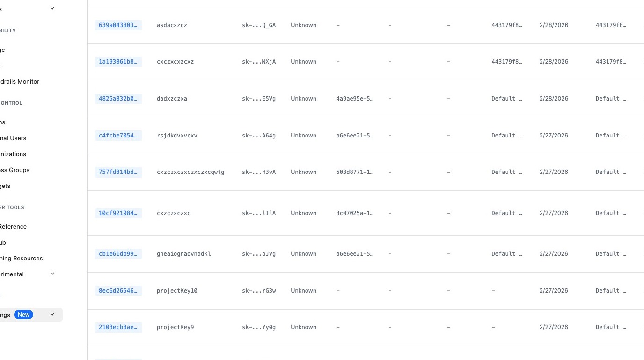Open Organizations in sidebar
Screen dimensions: 644x360
13,154
